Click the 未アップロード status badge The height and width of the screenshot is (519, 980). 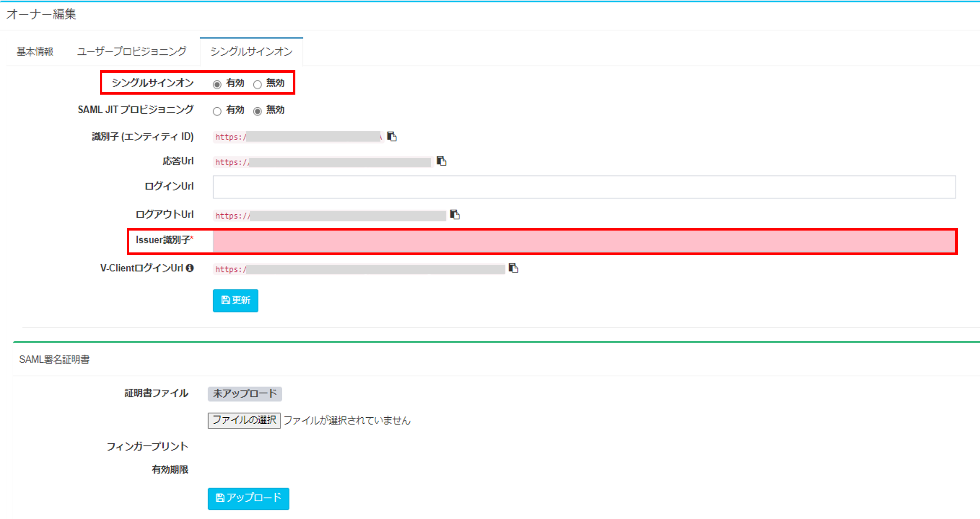tap(245, 394)
